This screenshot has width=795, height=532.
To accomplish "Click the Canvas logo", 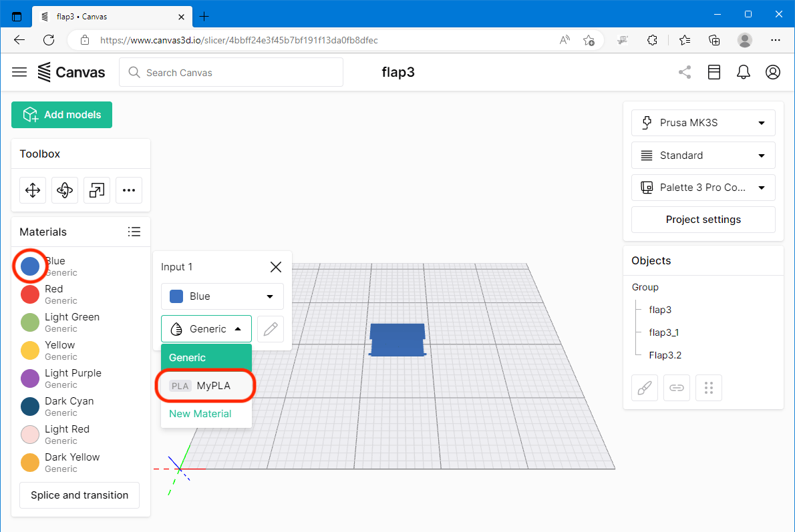I will pos(71,73).
